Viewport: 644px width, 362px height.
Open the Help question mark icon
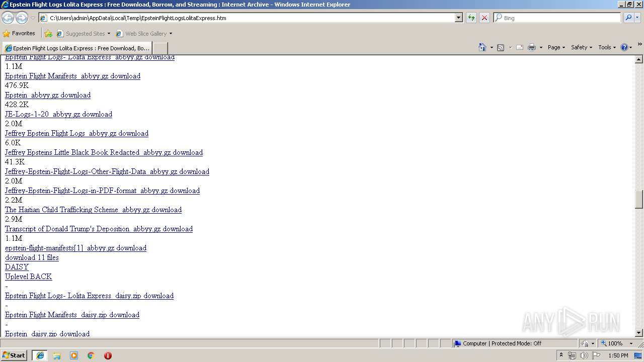pyautogui.click(x=624, y=47)
